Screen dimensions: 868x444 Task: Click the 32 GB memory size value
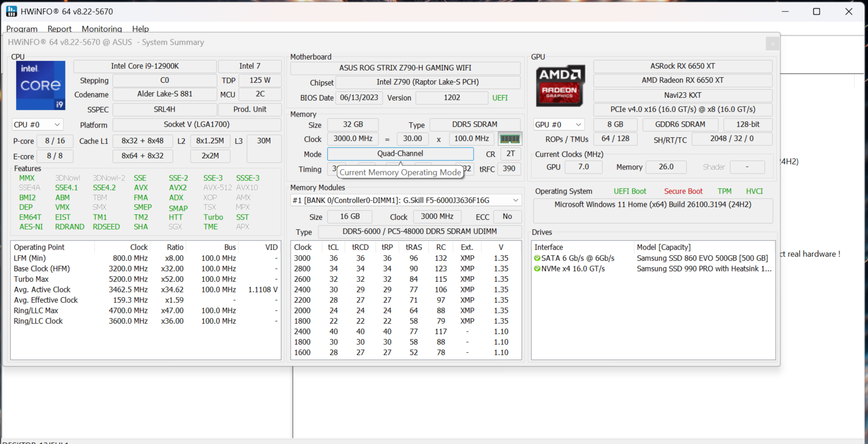point(353,125)
